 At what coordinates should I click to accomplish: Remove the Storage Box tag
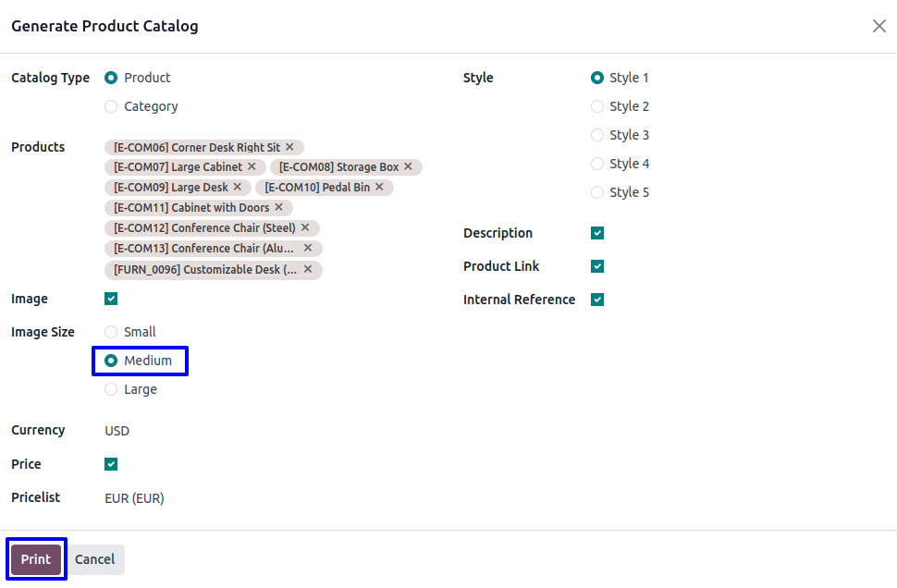click(x=408, y=167)
